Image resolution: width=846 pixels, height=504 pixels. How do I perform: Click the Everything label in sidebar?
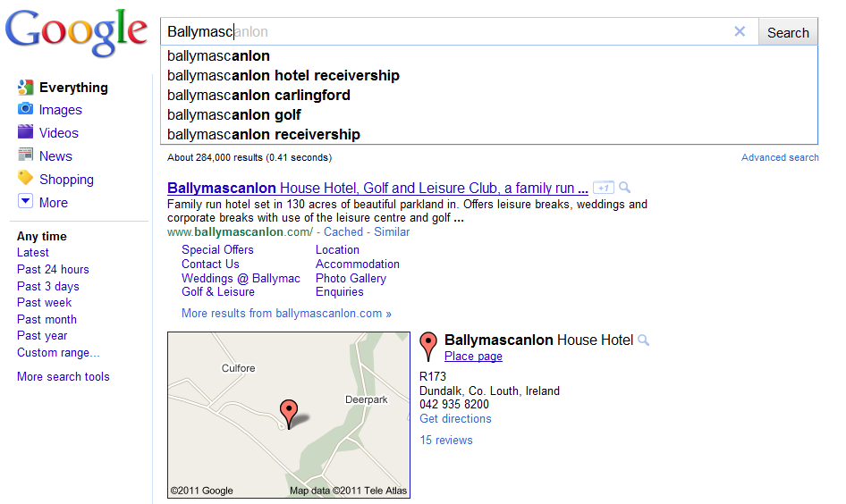coord(73,88)
